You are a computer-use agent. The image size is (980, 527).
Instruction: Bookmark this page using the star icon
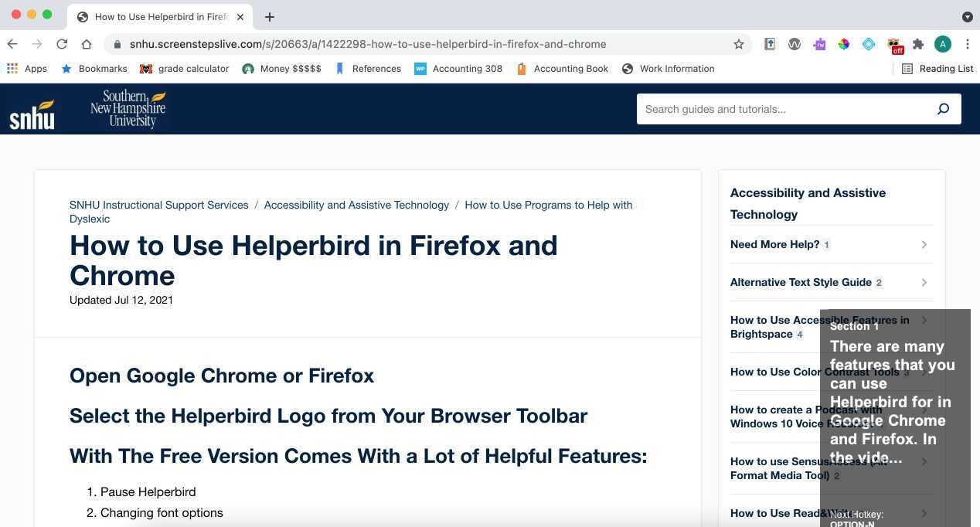[739, 44]
